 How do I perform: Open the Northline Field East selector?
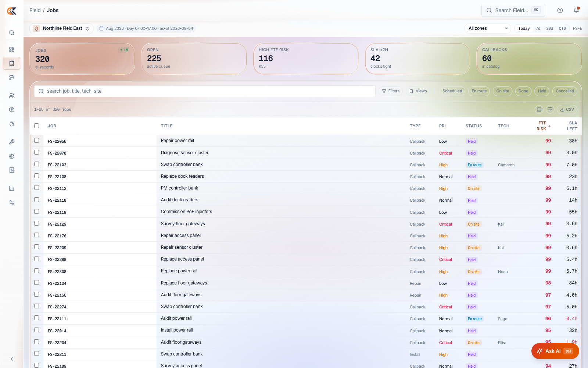point(61,28)
